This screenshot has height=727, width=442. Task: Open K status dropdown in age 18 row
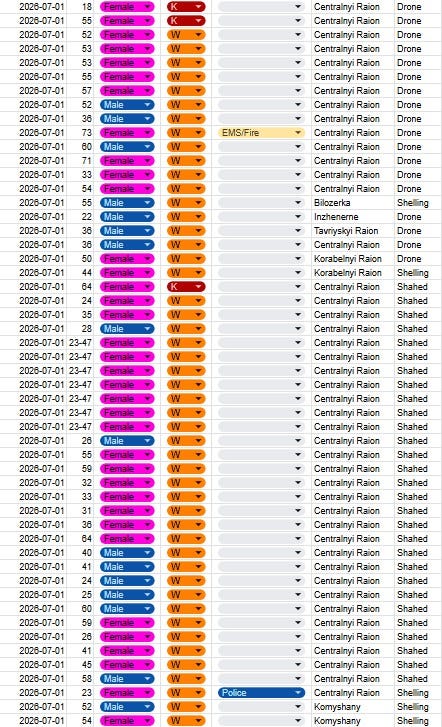tap(186, 7)
